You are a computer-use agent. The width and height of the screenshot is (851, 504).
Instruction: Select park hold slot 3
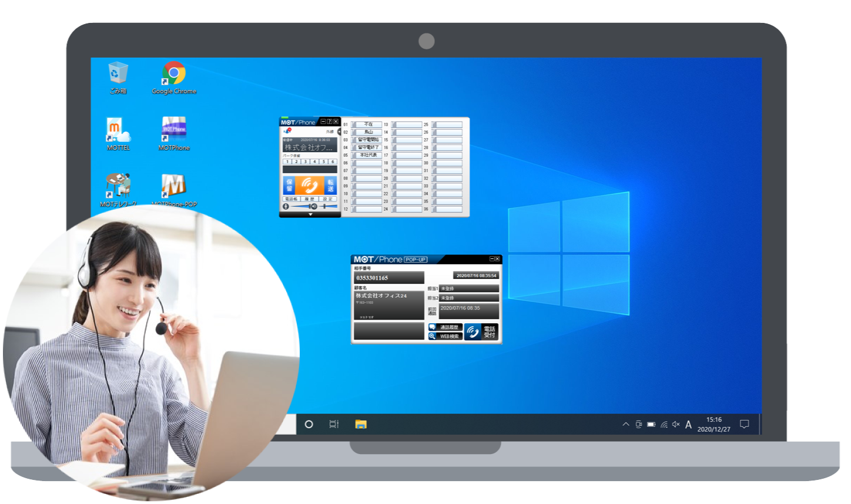tap(306, 162)
